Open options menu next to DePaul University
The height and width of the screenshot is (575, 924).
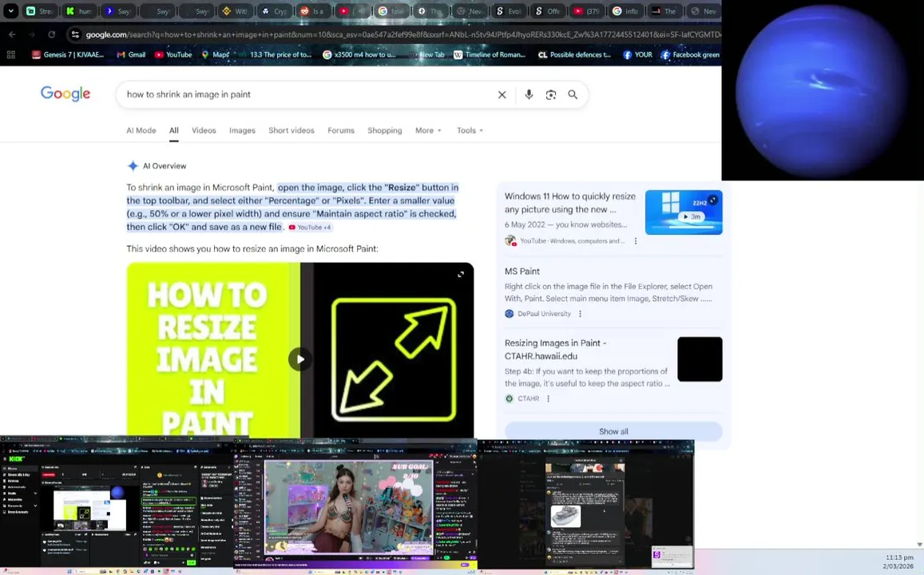(580, 314)
